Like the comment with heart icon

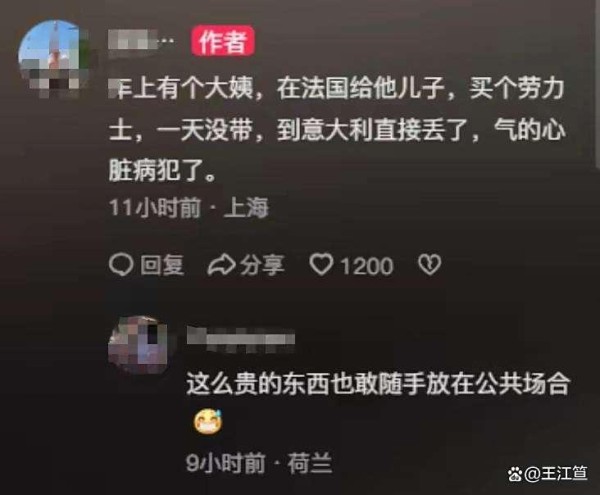[x=321, y=265]
